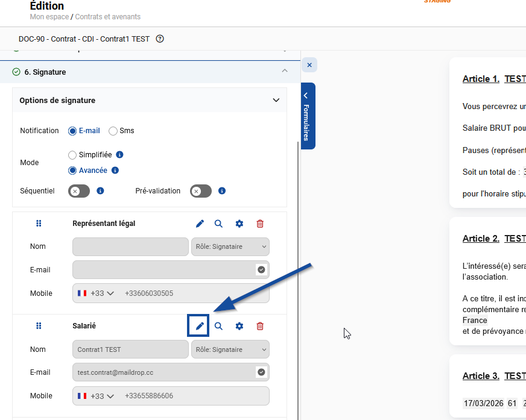Click Article 3. heading in document
The image size is (526, 420).
coord(481,376)
